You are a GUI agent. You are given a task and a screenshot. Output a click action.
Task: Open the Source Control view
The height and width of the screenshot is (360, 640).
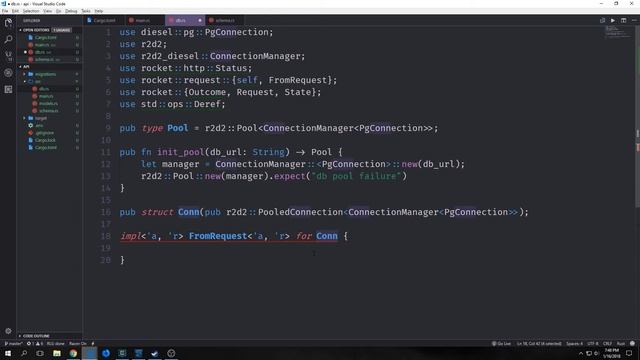(x=8, y=56)
